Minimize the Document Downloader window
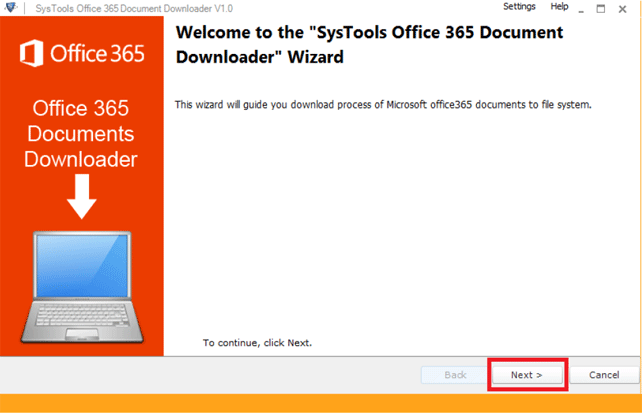Screen dimensions: 642x413 click(581, 9)
